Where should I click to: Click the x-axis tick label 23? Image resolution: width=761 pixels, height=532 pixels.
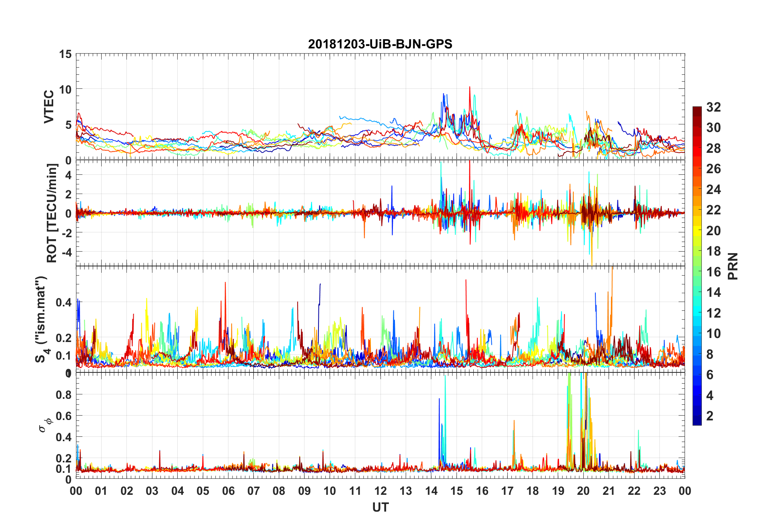(659, 491)
